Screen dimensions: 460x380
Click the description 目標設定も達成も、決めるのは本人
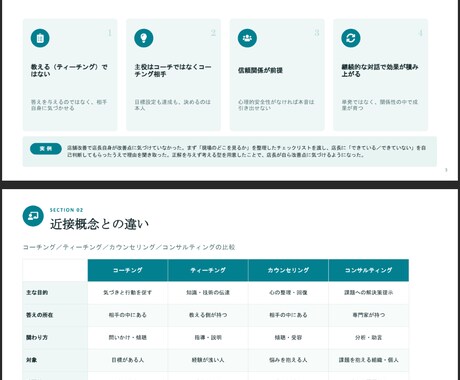[172, 105]
